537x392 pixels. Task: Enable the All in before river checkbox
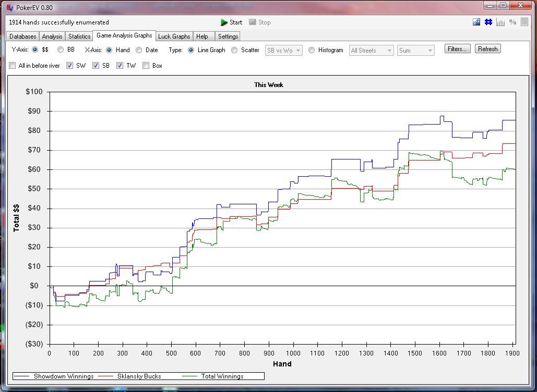click(13, 66)
